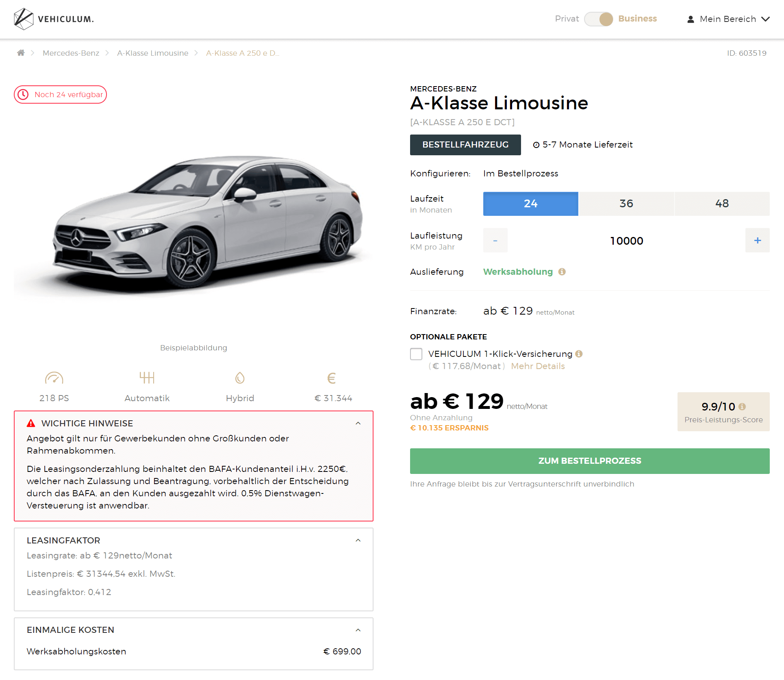Click the ID: 603519 text
The image size is (784, 680).
(747, 53)
